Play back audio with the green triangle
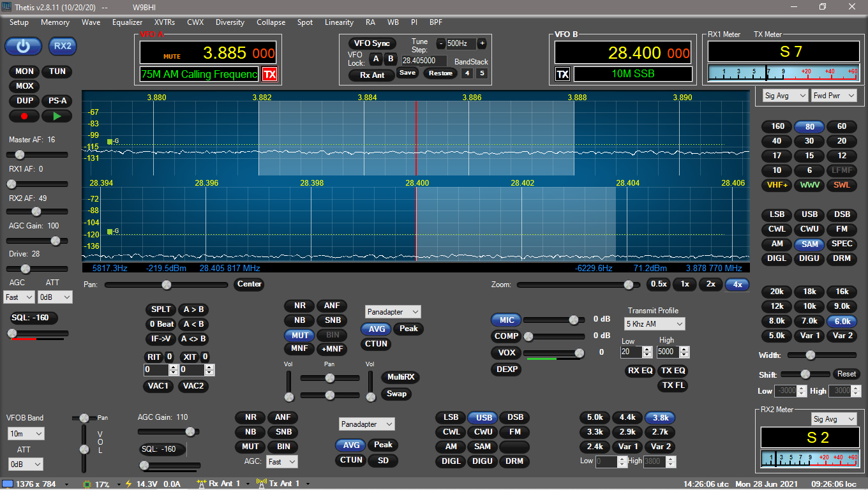The width and height of the screenshot is (868, 490). [57, 116]
